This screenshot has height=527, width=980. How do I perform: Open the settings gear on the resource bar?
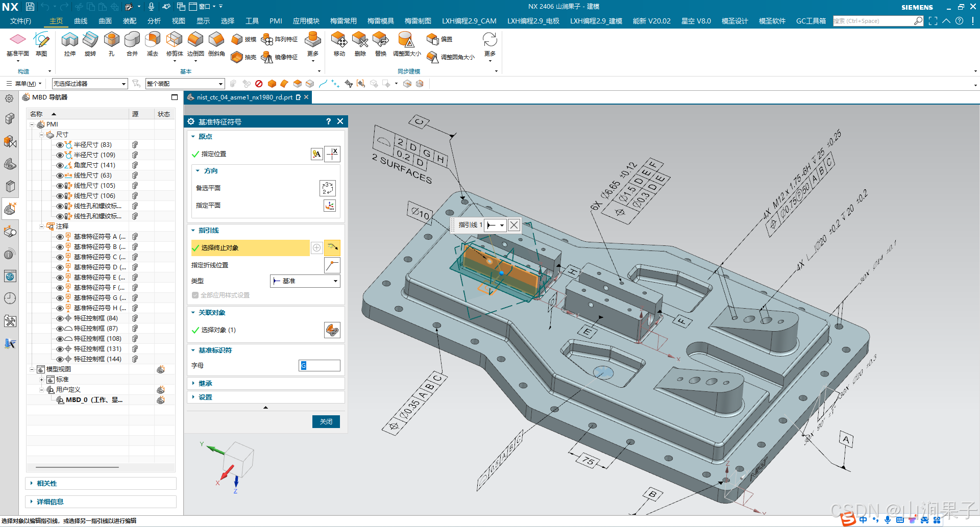click(9, 98)
